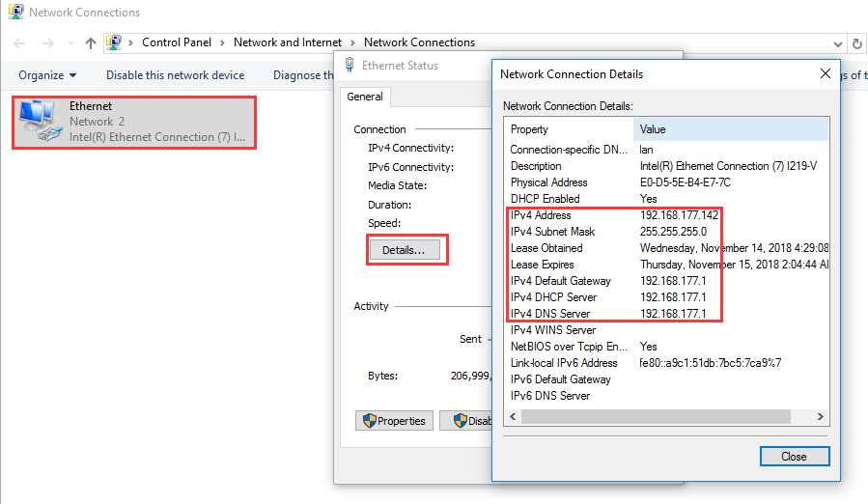868x504 pixels.
Task: Click the address bar network icon
Action: coord(114,42)
